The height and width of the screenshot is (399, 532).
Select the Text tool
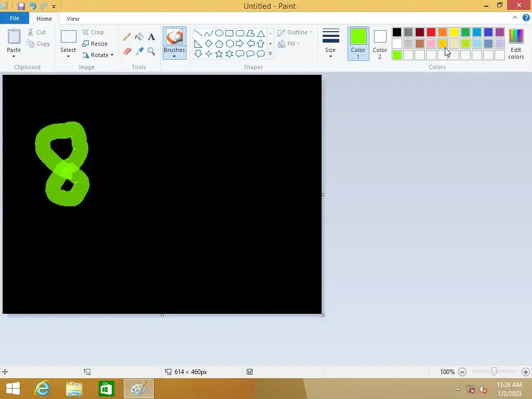click(151, 37)
